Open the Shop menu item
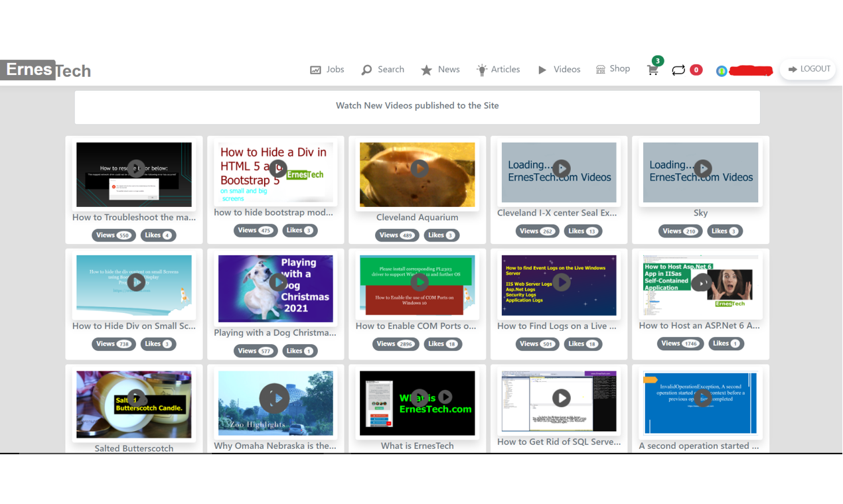Screen dimensions: 843x504 point(613,69)
